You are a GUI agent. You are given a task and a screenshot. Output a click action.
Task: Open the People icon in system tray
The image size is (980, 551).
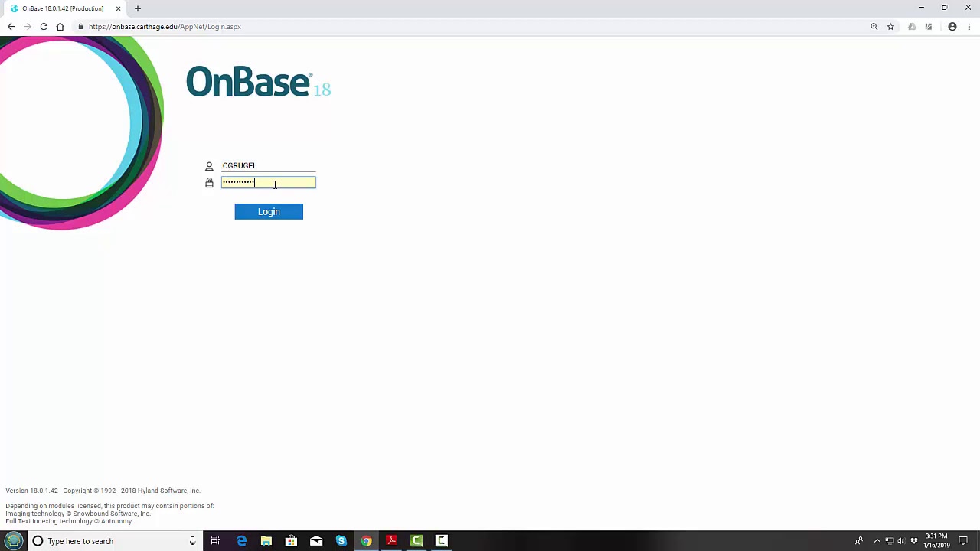click(x=859, y=541)
